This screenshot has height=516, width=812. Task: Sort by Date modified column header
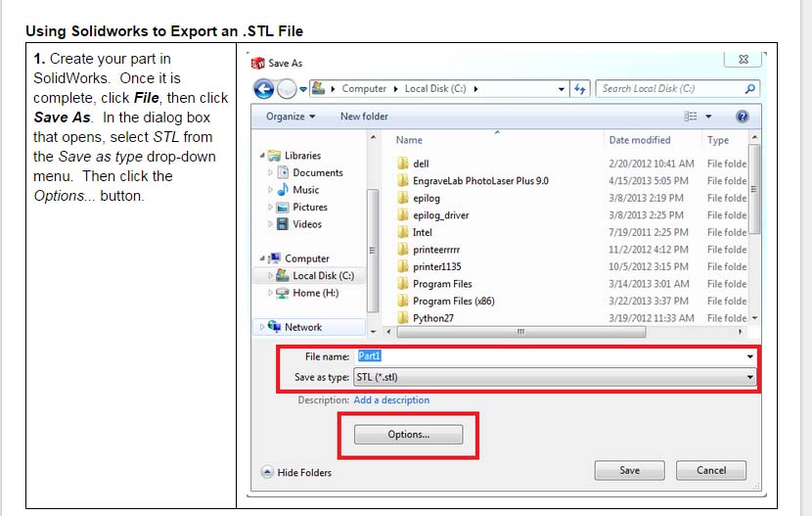click(640, 140)
